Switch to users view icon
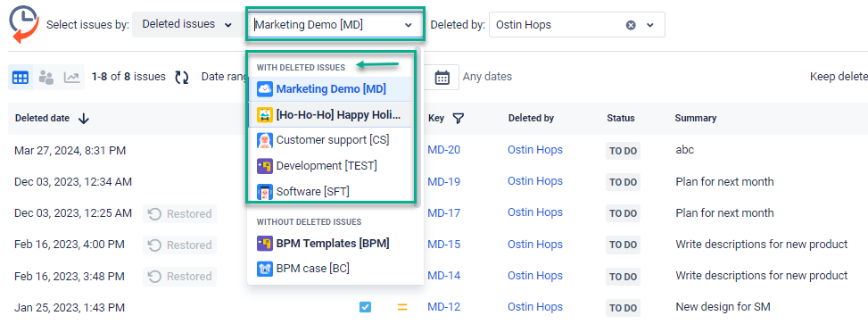 coord(46,78)
